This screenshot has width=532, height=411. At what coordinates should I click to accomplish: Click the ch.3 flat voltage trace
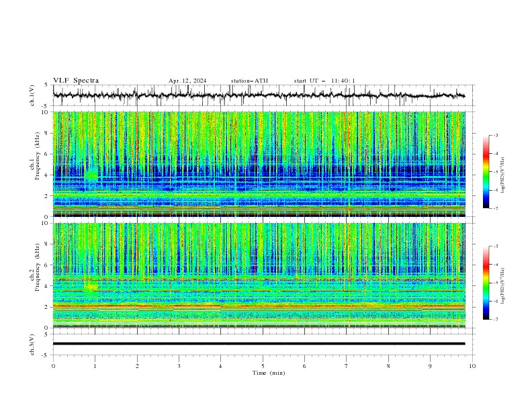click(x=259, y=344)
